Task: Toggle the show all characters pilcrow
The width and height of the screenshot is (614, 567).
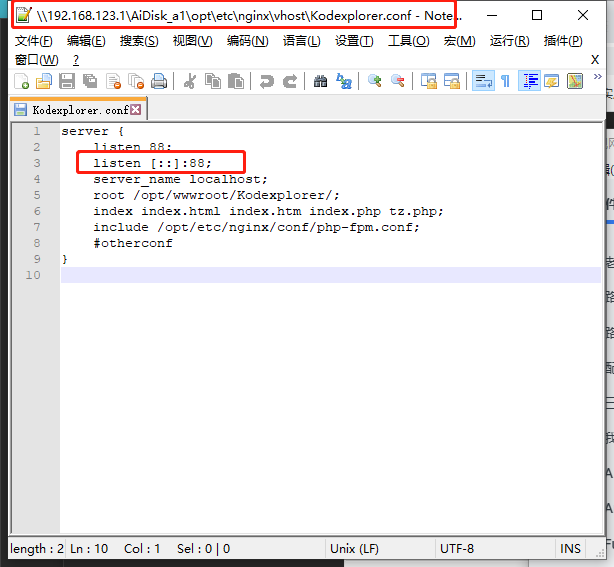Action: 505,82
